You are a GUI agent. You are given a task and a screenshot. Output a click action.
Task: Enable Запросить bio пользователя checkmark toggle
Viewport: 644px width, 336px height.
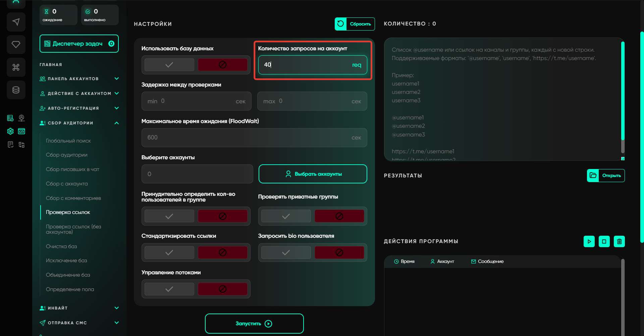click(x=286, y=253)
